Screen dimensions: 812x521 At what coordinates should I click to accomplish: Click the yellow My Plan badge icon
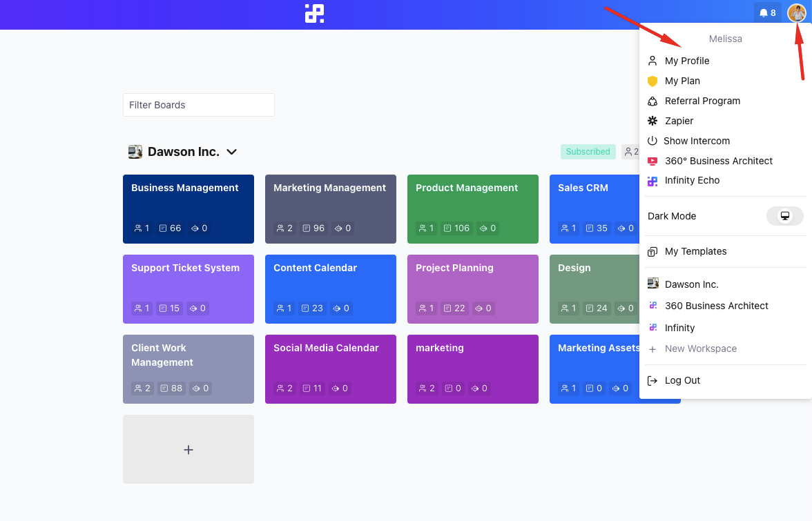click(652, 81)
